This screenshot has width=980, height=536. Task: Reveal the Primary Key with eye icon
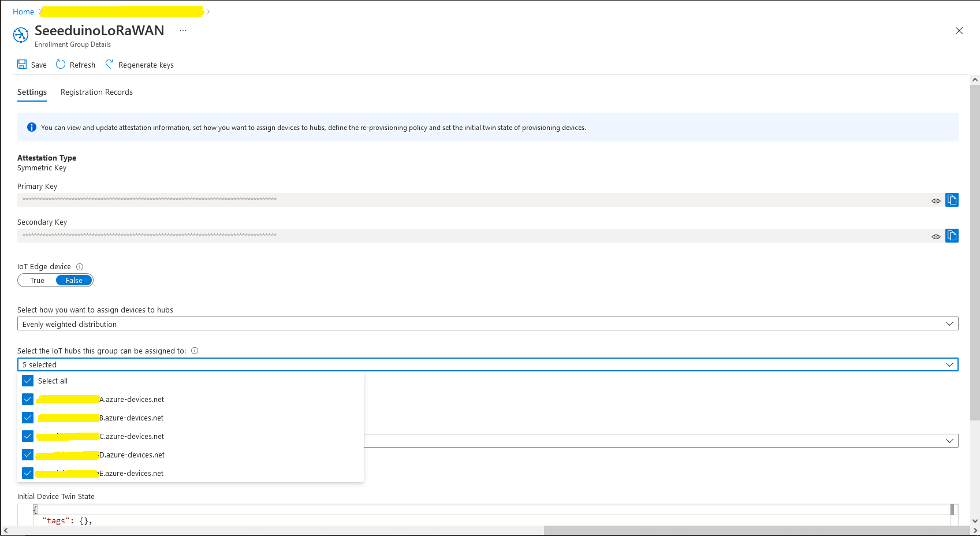coord(936,201)
